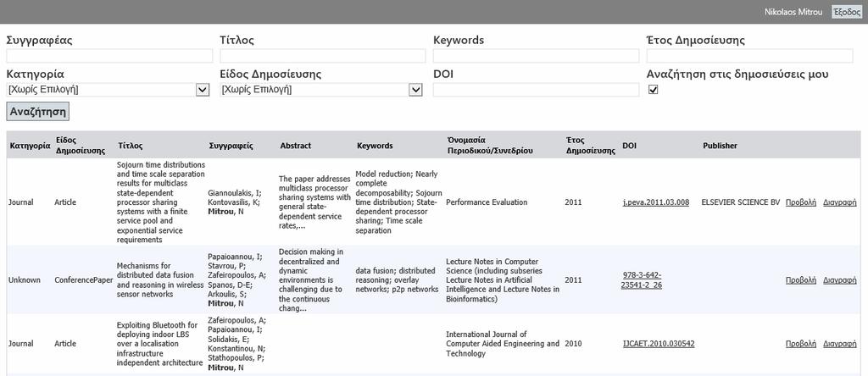Click the Model reduction keywords cell
868x376 pixels.
398,202
